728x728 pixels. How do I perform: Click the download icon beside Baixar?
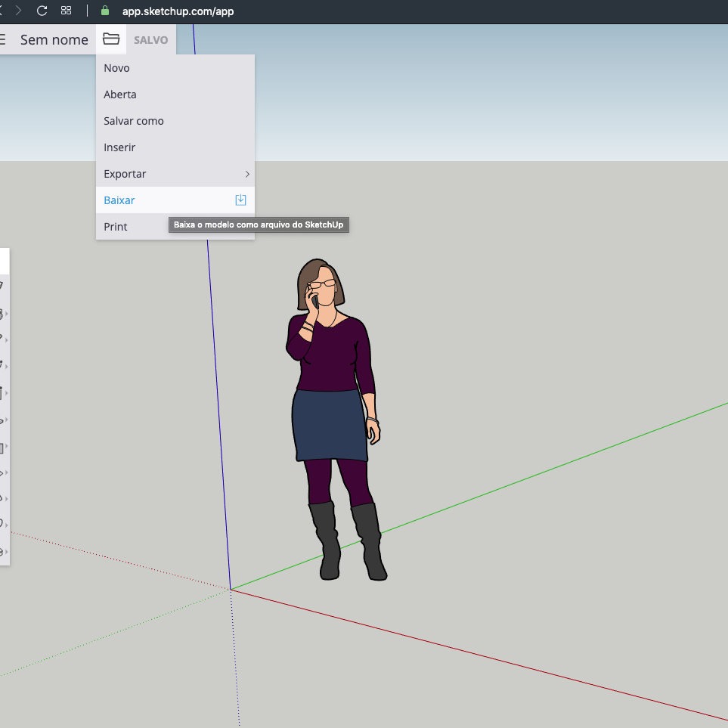240,200
